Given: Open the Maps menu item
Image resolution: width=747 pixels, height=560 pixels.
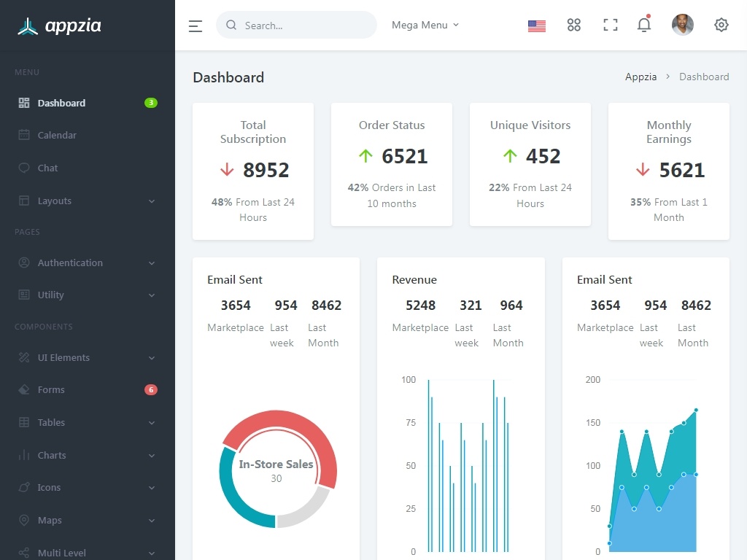Looking at the screenshot, I should [x=88, y=520].
